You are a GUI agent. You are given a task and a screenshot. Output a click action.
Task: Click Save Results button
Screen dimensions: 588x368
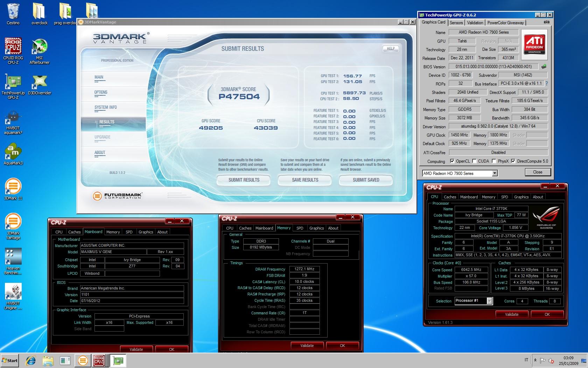[305, 180]
